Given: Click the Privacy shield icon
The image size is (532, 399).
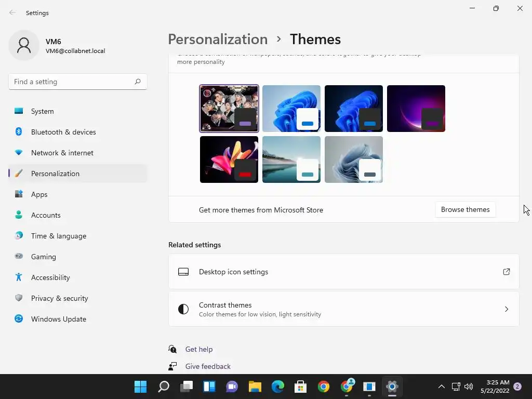Looking at the screenshot, I should tap(19, 298).
